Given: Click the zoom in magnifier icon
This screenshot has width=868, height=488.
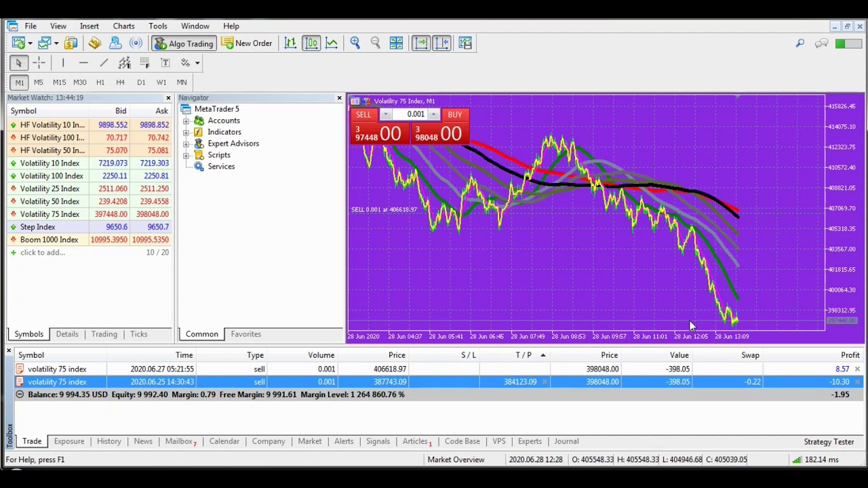Looking at the screenshot, I should 355,43.
